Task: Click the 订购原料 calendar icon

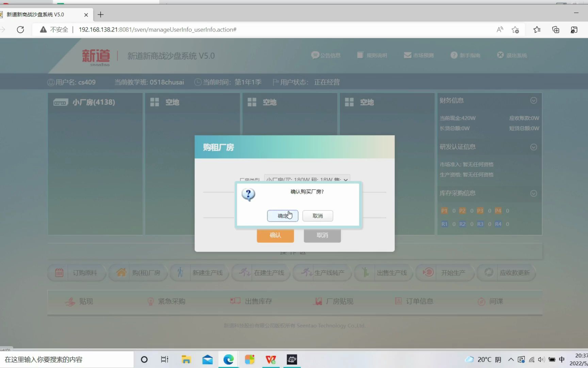Action: coord(59,273)
